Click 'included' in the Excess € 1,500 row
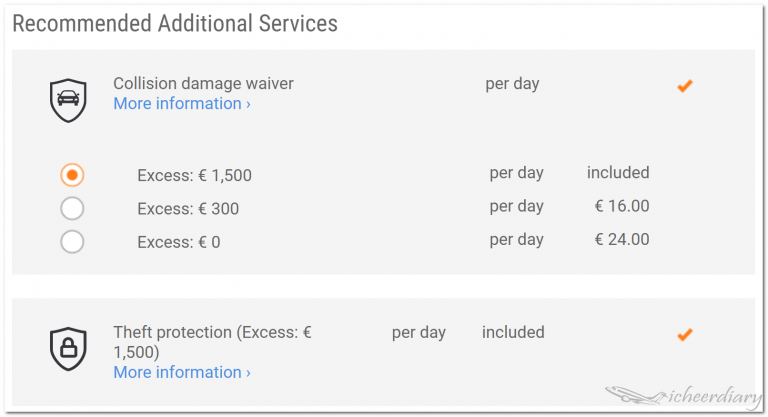Viewport: 768px width, 417px height. [618, 172]
